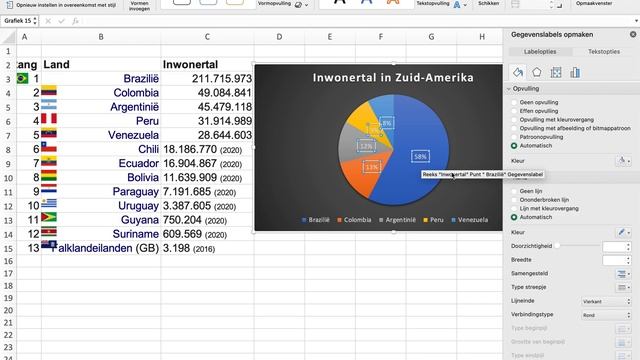This screenshot has height=360, width=640.
Task: Click the Peru flag icon in row 6
Action: point(49,119)
